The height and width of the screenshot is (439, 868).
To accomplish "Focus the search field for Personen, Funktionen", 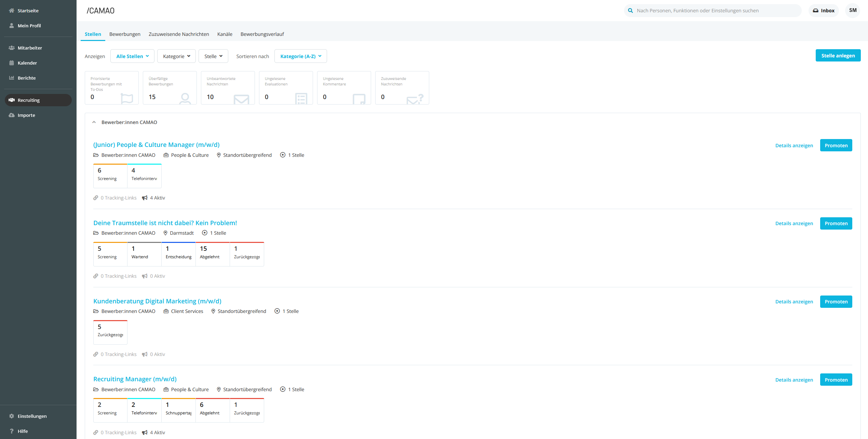I will (x=713, y=11).
